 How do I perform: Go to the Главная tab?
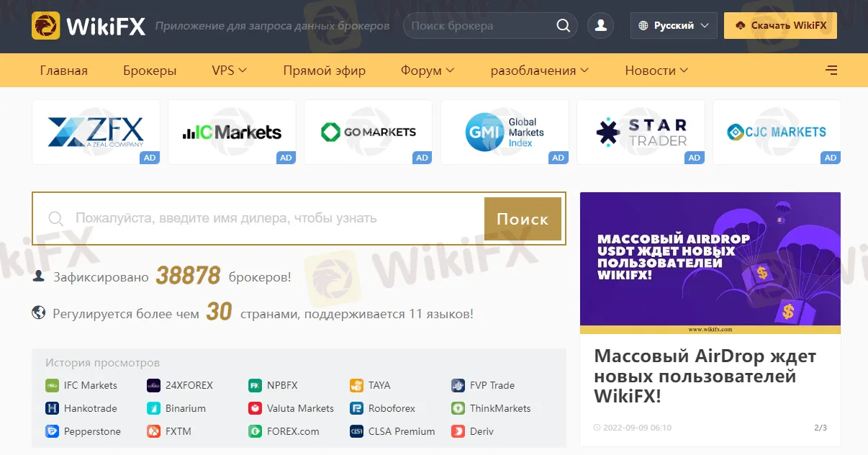tap(64, 71)
